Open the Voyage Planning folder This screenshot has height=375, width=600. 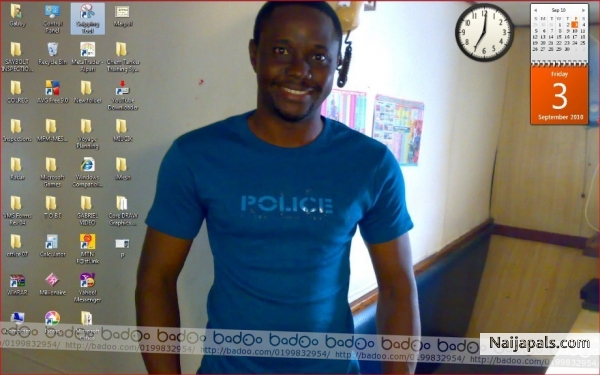[x=88, y=134]
